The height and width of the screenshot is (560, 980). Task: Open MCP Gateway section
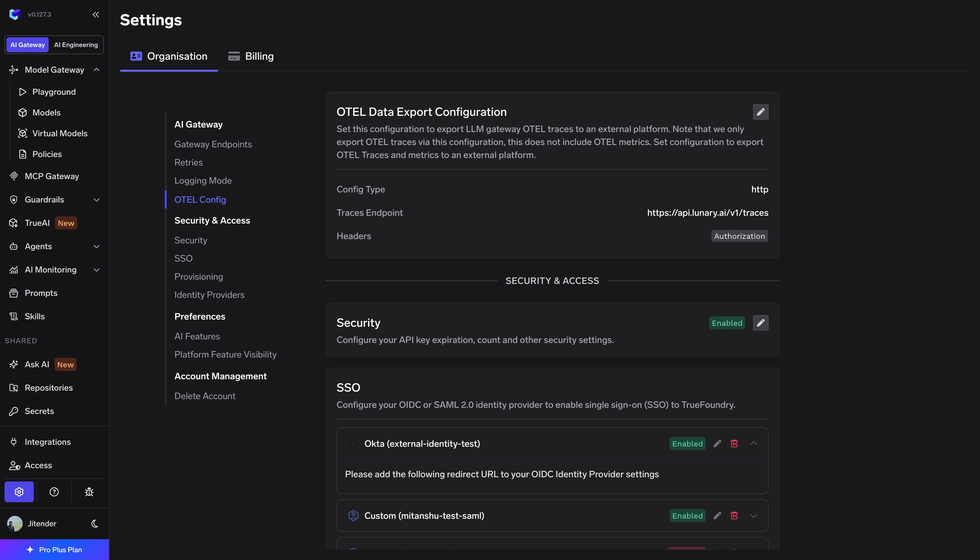52,176
